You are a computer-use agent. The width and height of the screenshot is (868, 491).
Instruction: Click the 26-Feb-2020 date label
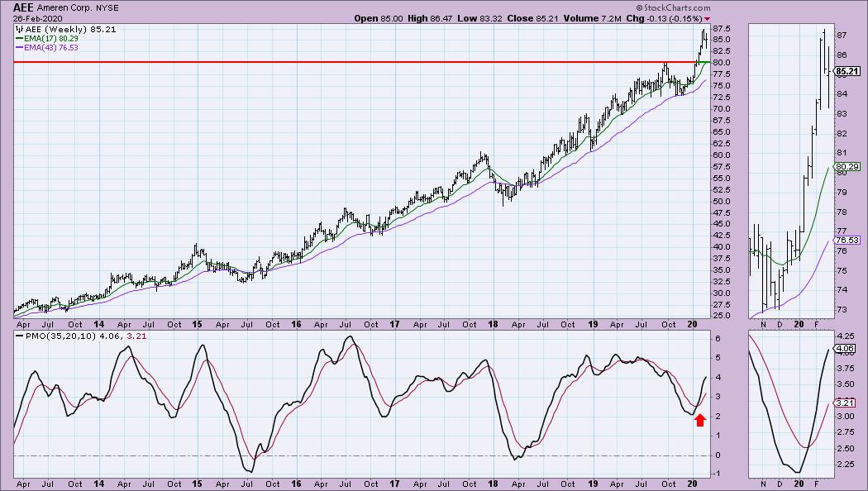(x=38, y=19)
